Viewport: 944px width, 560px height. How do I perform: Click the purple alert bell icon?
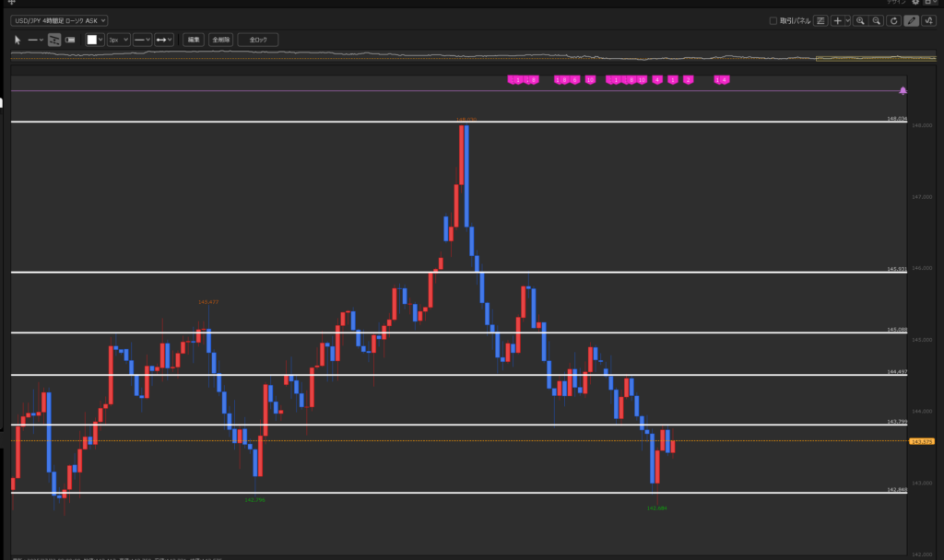tap(903, 91)
